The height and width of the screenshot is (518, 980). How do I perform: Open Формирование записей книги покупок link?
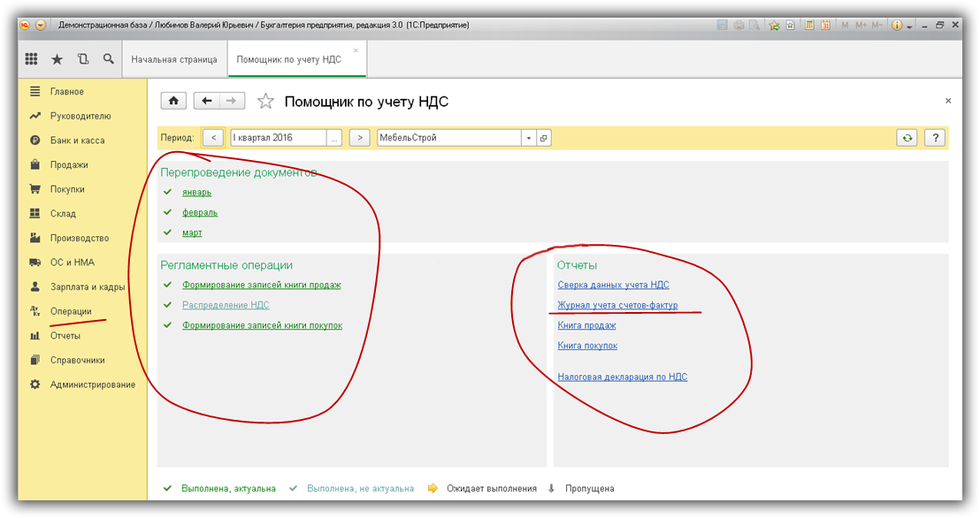click(x=263, y=325)
